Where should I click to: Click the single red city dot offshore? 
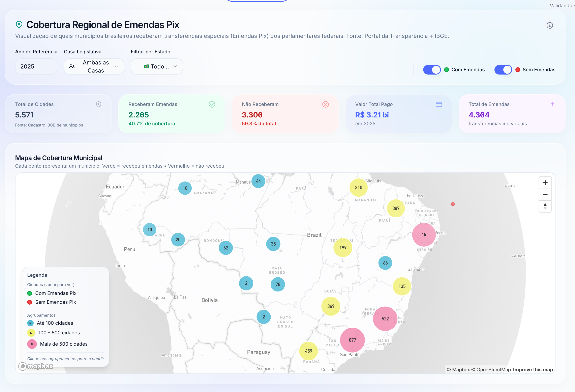[453, 204]
